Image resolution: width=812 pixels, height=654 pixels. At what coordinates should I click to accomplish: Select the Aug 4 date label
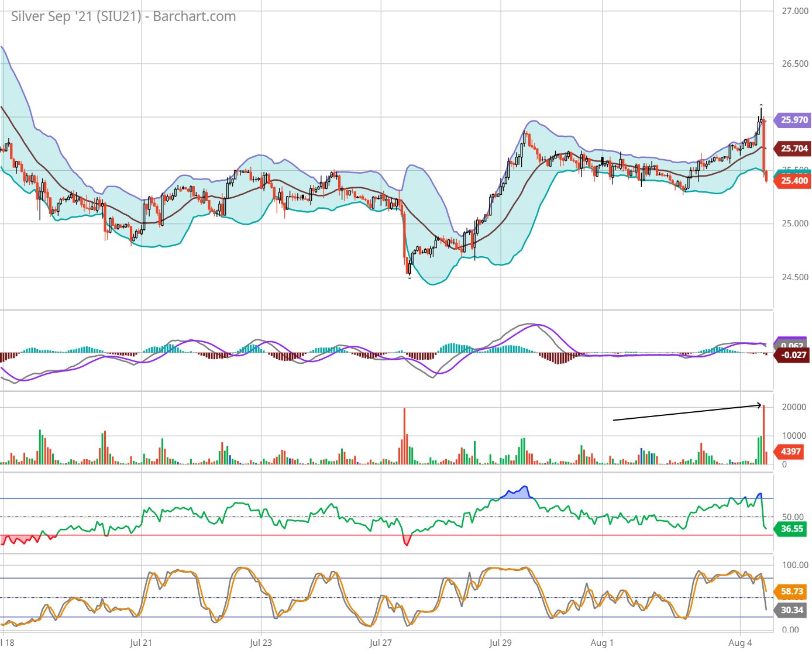click(x=740, y=642)
